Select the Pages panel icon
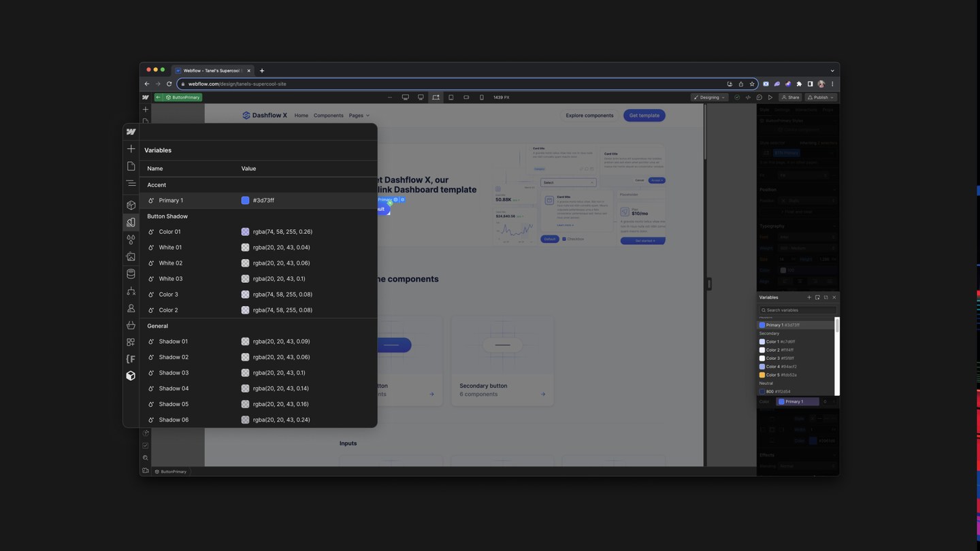The width and height of the screenshot is (980, 551). coord(131,165)
